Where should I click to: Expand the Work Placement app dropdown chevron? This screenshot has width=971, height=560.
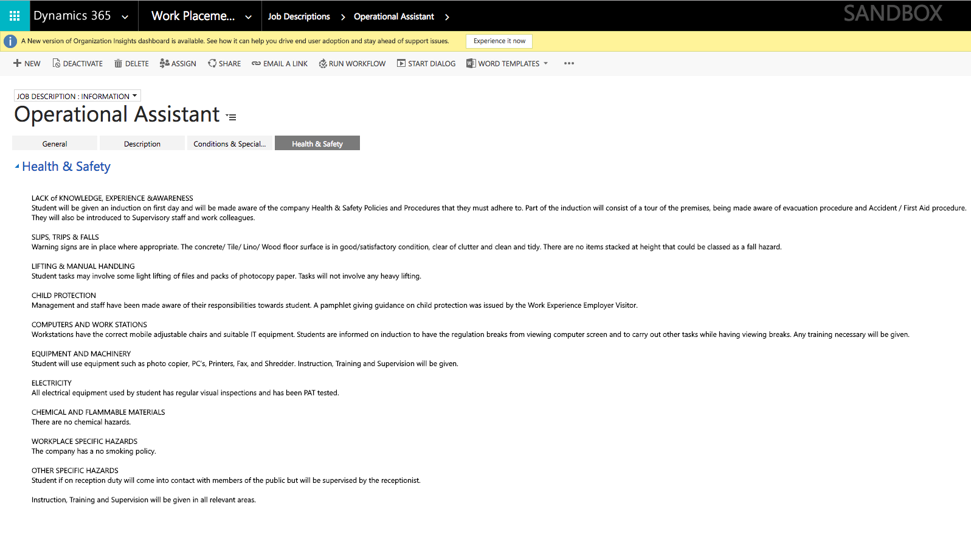(x=248, y=16)
